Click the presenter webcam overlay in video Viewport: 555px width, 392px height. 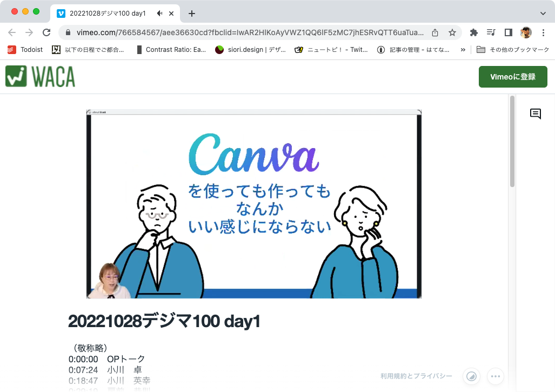point(109,281)
